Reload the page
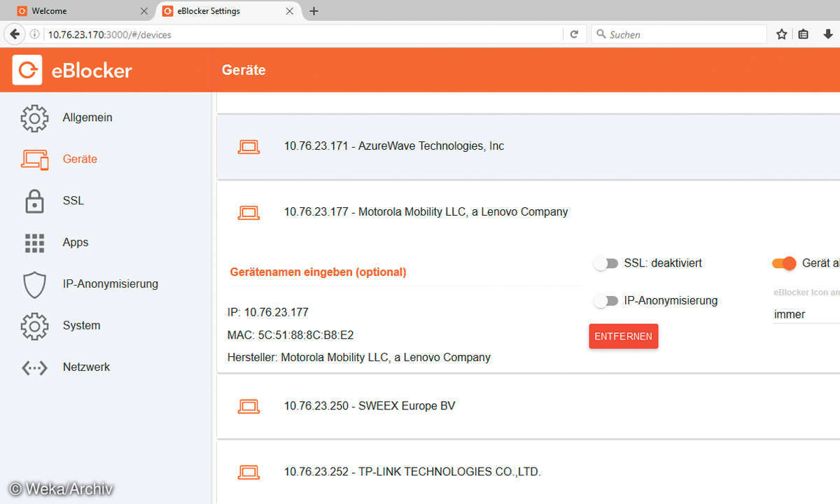 click(x=574, y=34)
